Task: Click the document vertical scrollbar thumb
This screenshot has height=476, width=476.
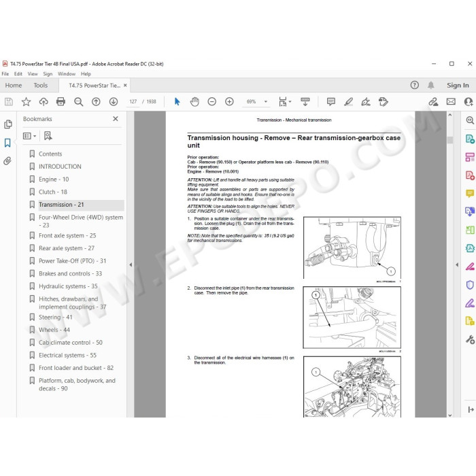Action: pos(450,140)
